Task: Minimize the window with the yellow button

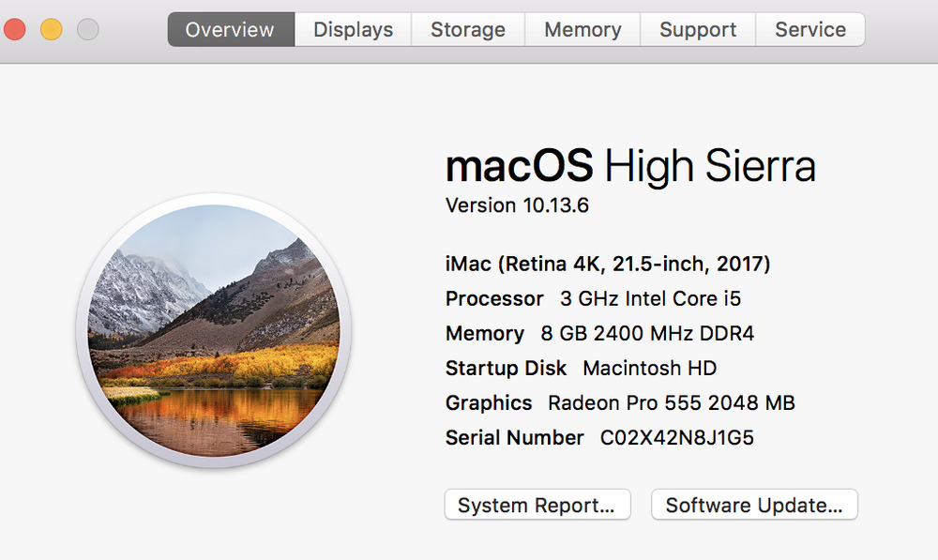Action: 52,29
